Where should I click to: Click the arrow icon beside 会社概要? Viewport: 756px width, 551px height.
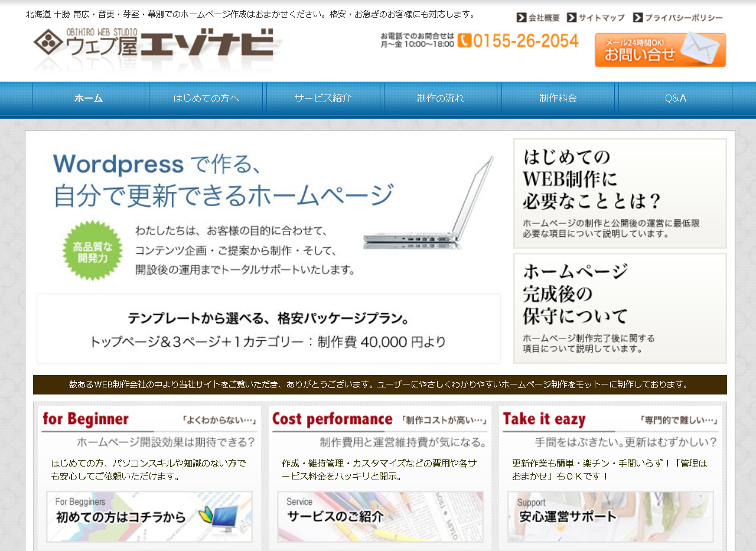coord(521,18)
